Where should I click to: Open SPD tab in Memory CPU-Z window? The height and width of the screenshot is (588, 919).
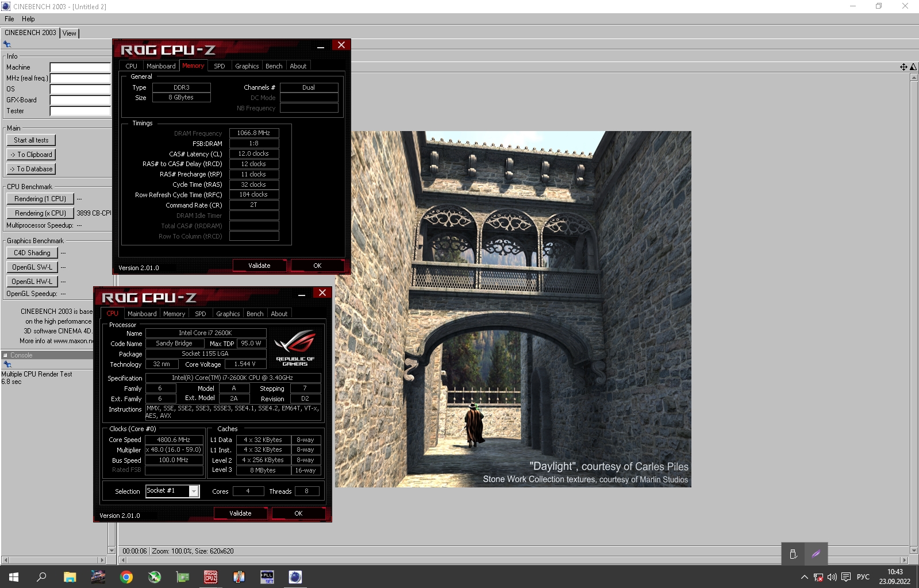pyautogui.click(x=219, y=66)
